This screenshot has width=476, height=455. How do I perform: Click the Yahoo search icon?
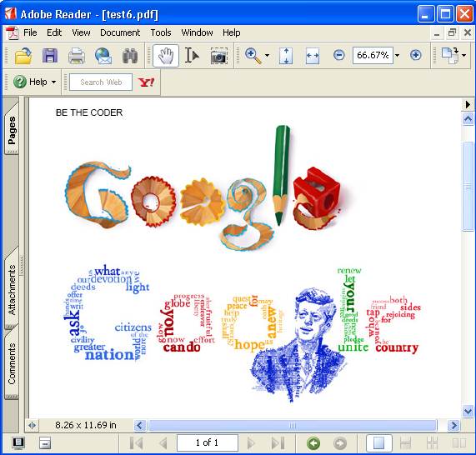pos(146,82)
